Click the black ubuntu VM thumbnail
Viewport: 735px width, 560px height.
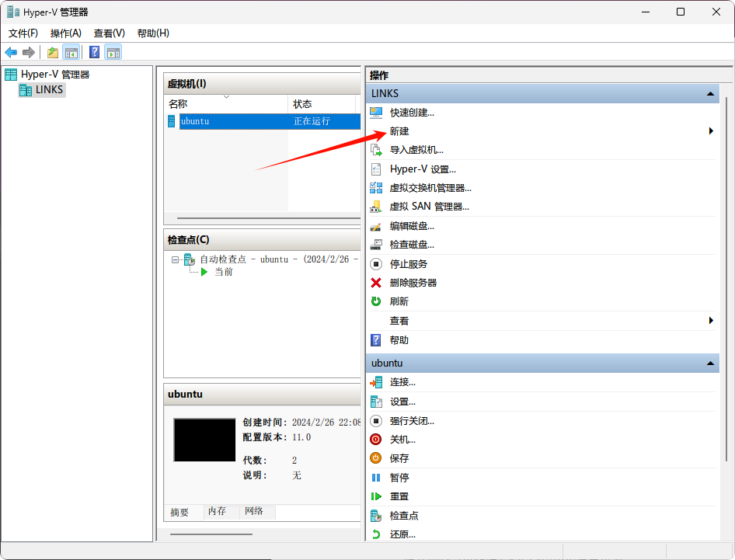tap(204, 440)
